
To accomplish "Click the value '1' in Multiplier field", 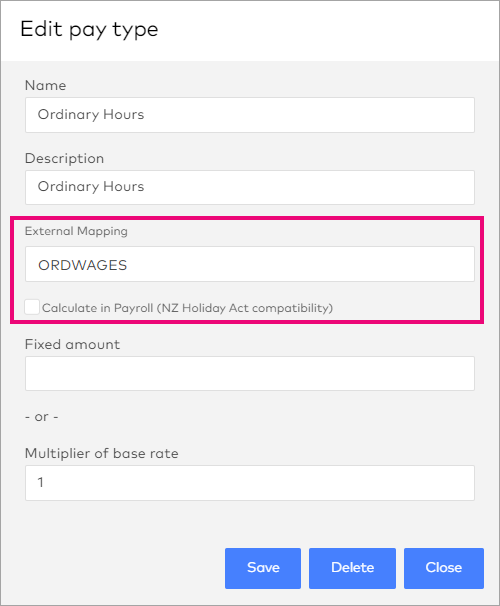I will (x=41, y=482).
